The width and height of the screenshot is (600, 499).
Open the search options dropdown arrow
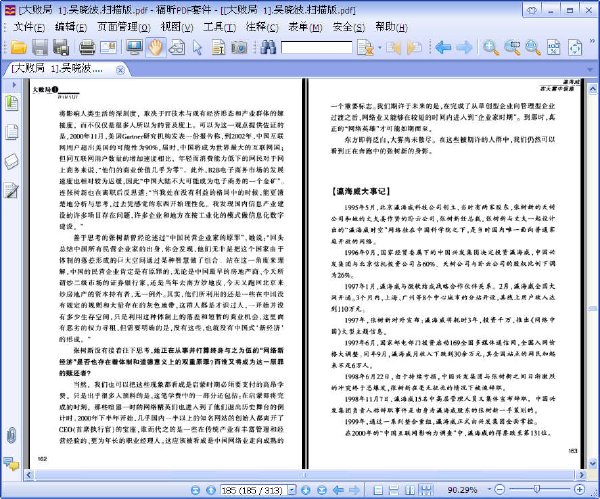point(380,48)
